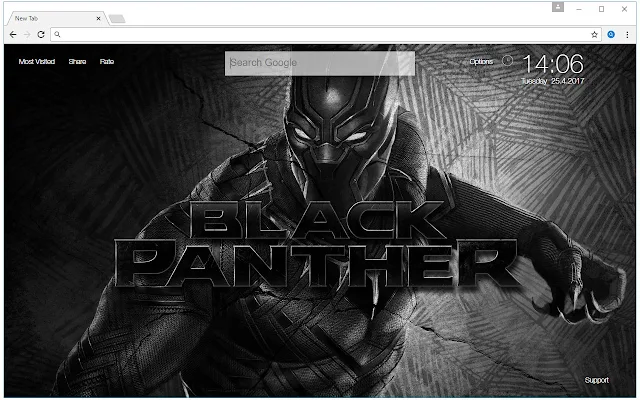This screenshot has width=640, height=400.
Task: Click the Support link
Action: pyautogui.click(x=596, y=380)
